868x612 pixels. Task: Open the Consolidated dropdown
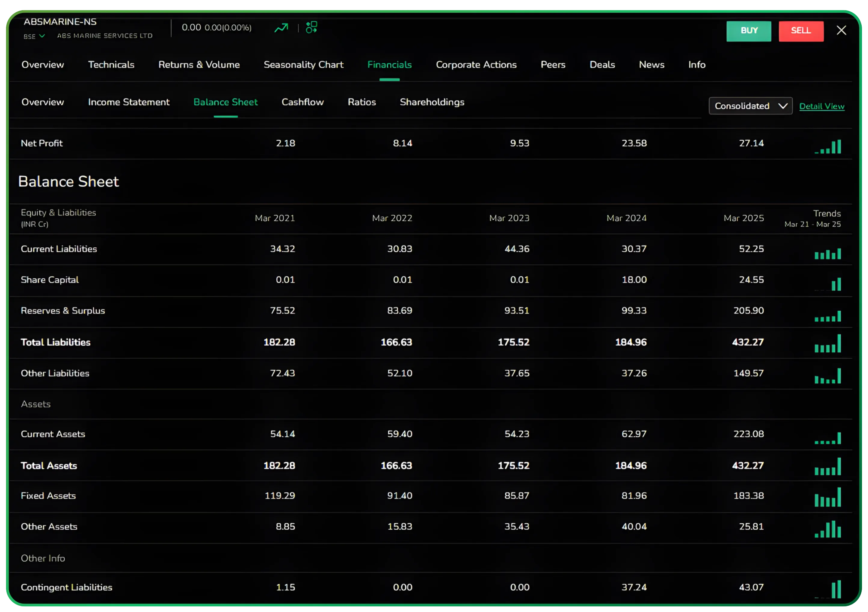(750, 106)
